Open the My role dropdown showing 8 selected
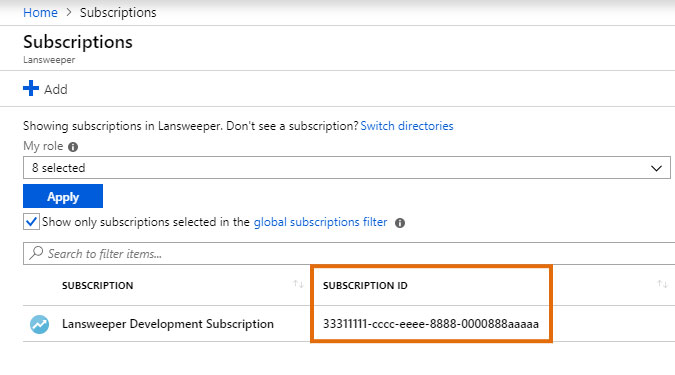The width and height of the screenshot is (675, 375). (x=347, y=167)
